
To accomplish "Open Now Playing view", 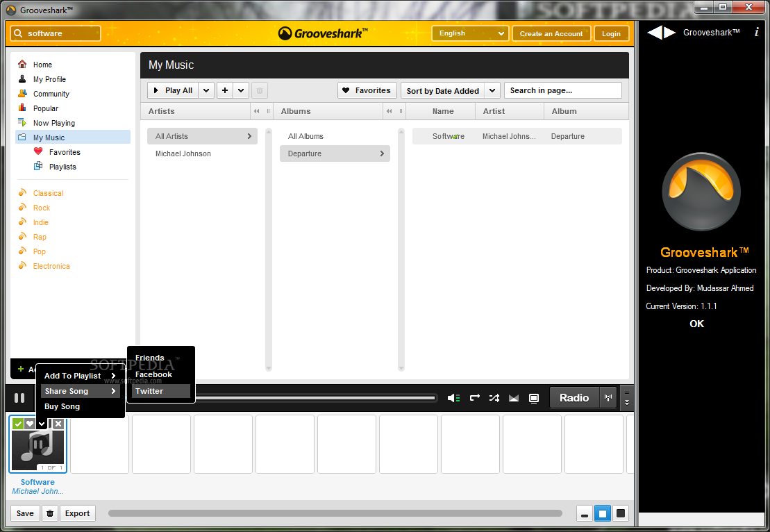I will point(54,123).
